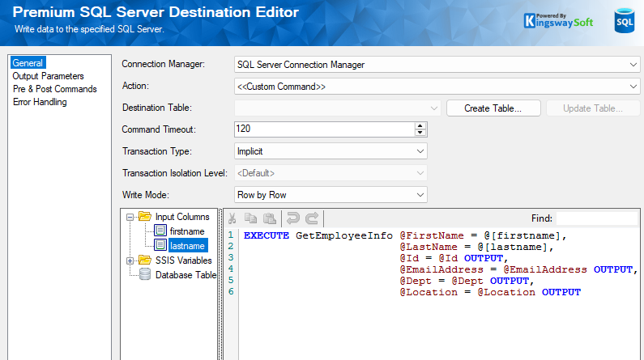644x360 pixels.
Task: Open the Transaction Type dropdown
Action: coord(420,151)
